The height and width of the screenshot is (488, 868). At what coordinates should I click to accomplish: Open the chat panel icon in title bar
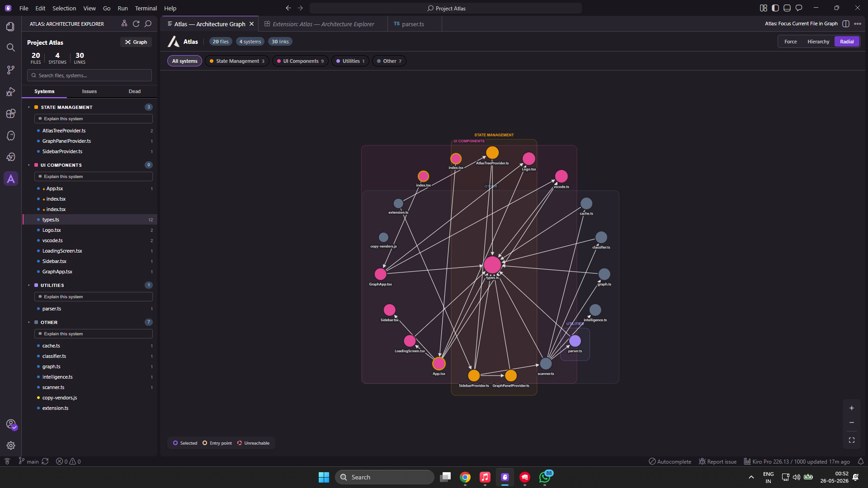[x=799, y=8]
